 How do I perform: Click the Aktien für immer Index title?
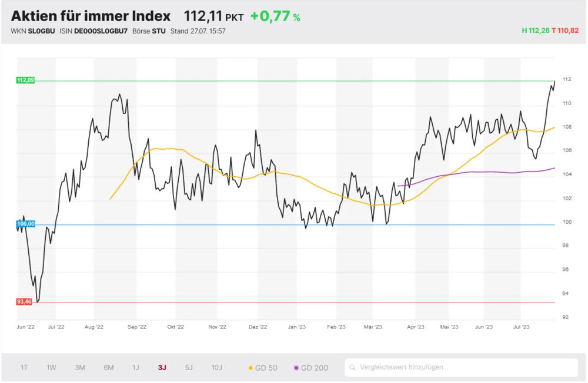[x=91, y=16]
